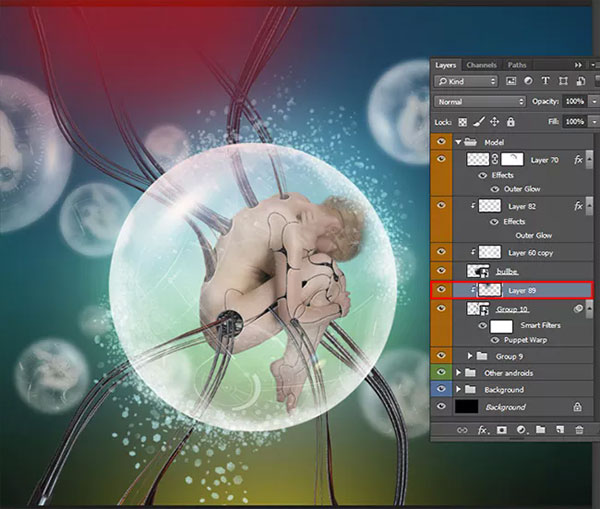Image resolution: width=600 pixels, height=509 pixels.
Task: Switch to the Paths tab
Action: (517, 65)
